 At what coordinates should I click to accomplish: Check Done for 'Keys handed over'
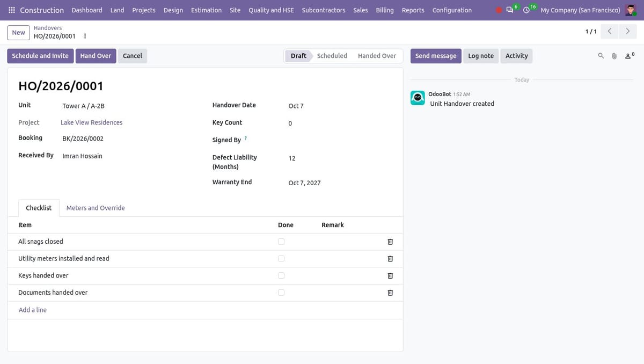(x=281, y=275)
